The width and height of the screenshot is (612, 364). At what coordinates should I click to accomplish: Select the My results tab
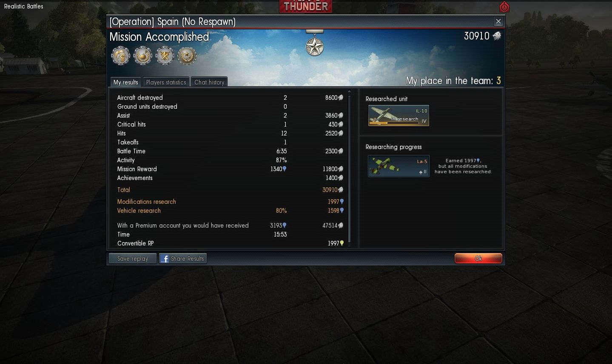[125, 82]
